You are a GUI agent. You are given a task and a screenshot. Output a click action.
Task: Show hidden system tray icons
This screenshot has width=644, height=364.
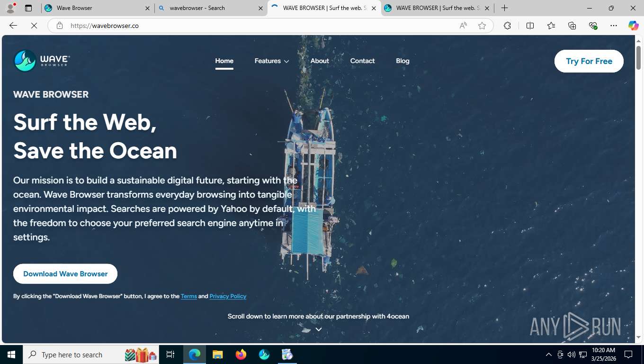549,355
